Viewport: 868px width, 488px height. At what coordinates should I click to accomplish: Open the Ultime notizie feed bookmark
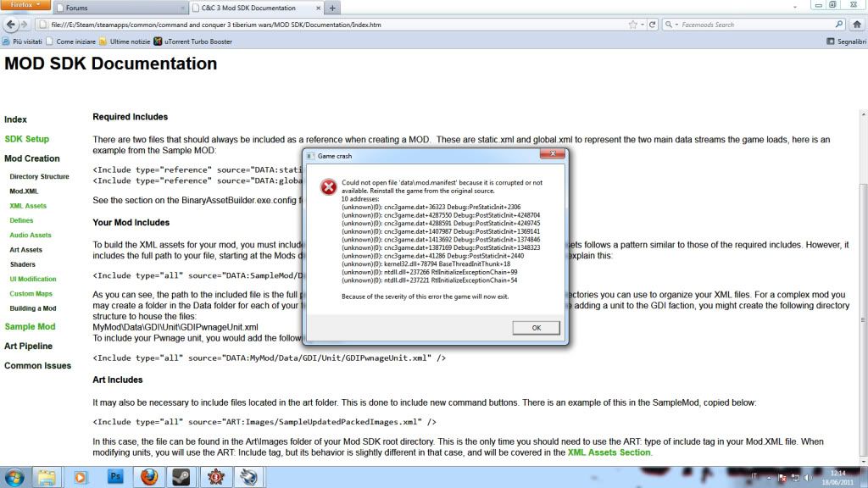coord(125,42)
